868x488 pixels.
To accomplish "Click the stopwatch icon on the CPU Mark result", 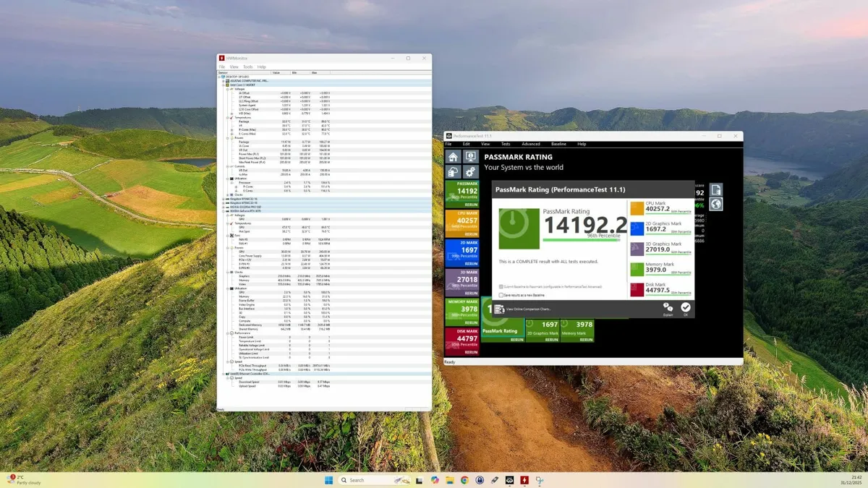I will coord(637,208).
